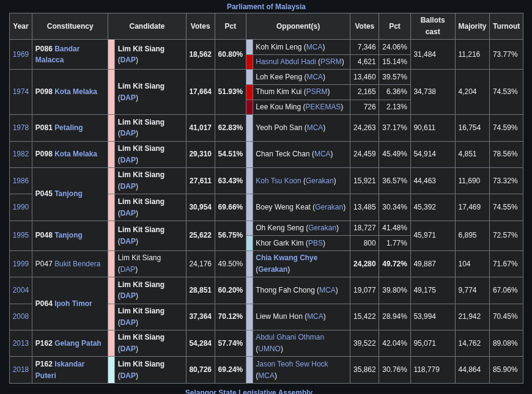Open the UMNO party link
This screenshot has height=394, width=532.
[270, 349]
